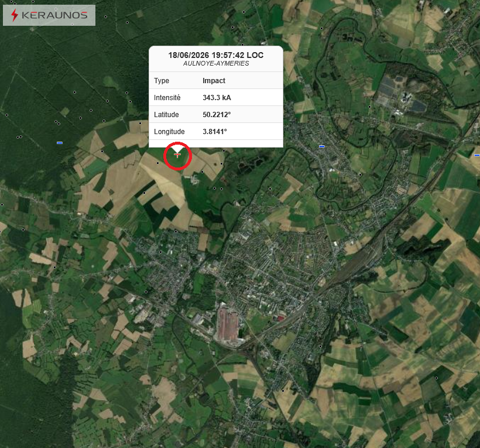This screenshot has width=480, height=448.
Task: Select the longitude value "3.8141°"
Action: [x=215, y=132]
